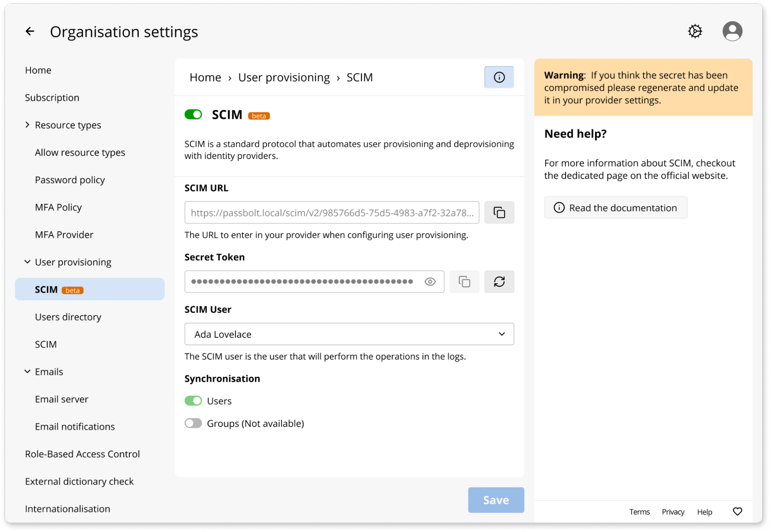Screen dimensions: 770x532
Task: Click Read the documentation button
Action: point(615,208)
